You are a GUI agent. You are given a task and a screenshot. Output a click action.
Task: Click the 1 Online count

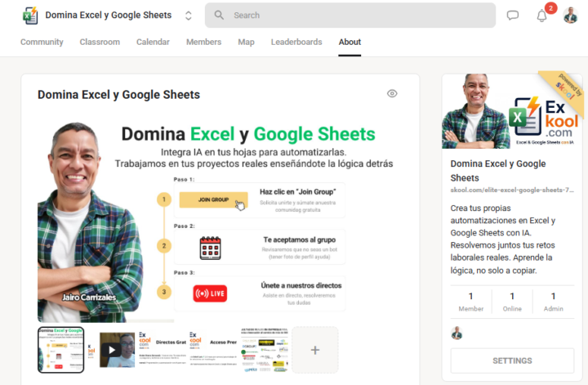pos(512,302)
